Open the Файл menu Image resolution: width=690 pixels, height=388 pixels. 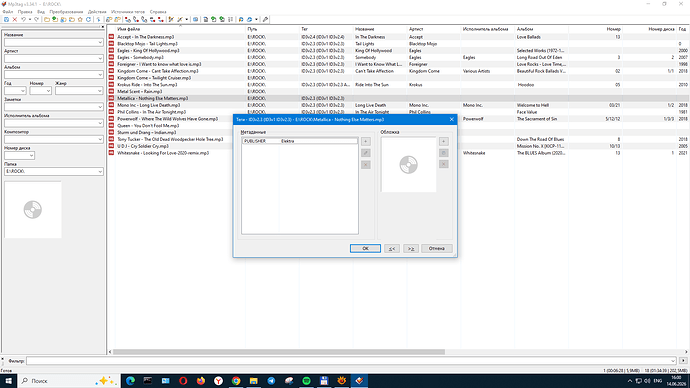pos(7,12)
